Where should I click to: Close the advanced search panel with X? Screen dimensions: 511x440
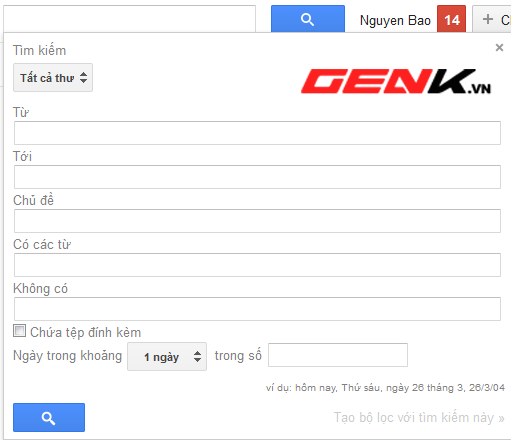pos(499,48)
